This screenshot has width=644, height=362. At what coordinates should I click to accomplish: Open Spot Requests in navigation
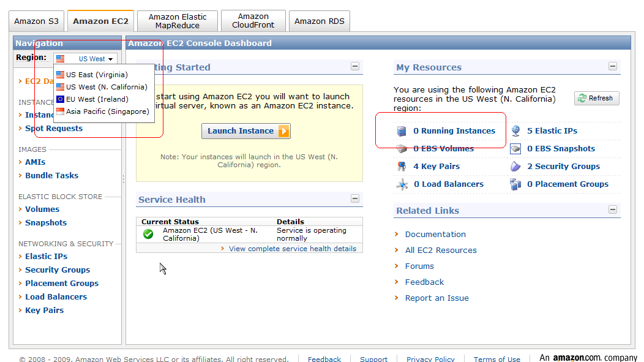tap(54, 128)
